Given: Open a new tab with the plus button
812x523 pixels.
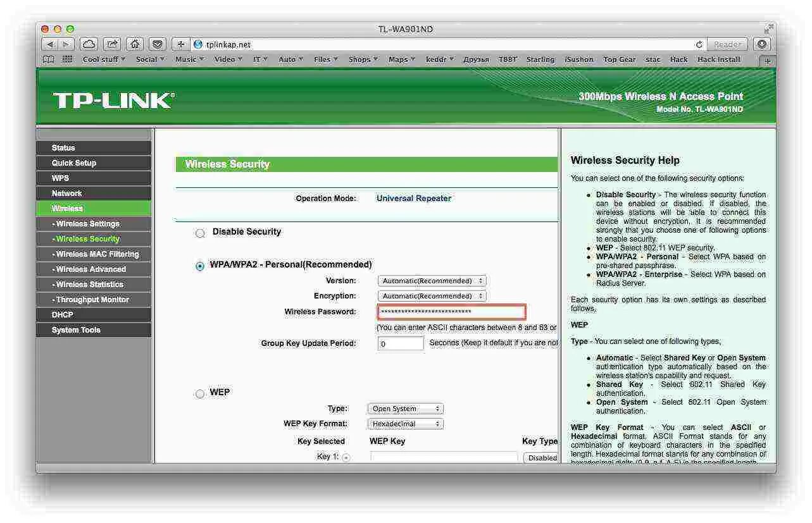Looking at the screenshot, I should (768, 61).
